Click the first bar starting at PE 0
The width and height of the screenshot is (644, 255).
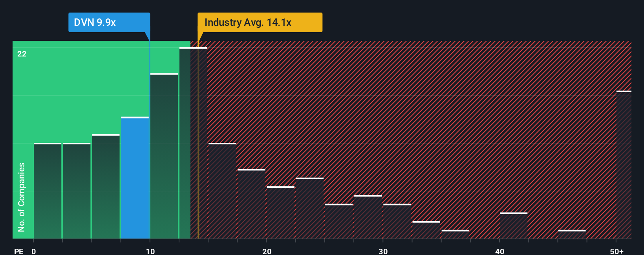[48, 191]
